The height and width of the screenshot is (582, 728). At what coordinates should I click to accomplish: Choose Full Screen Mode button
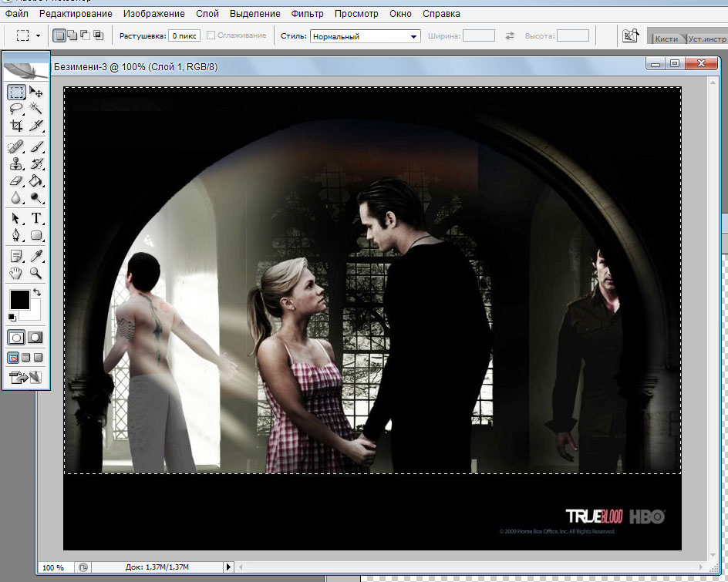(38, 358)
